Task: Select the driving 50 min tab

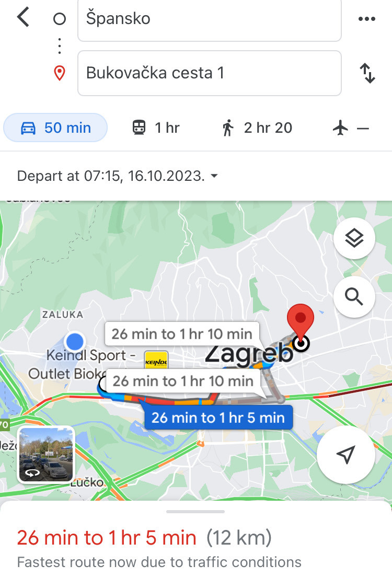Action: (55, 128)
